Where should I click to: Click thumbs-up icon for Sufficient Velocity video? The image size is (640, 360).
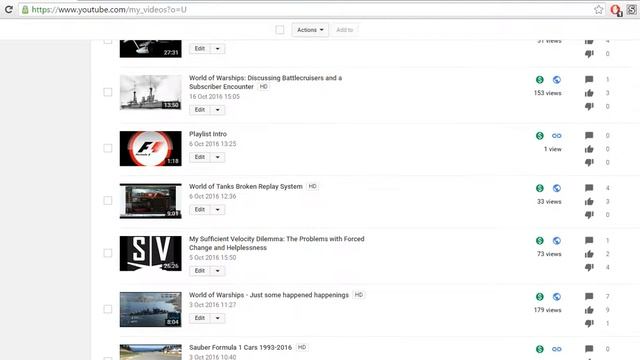coord(589,254)
